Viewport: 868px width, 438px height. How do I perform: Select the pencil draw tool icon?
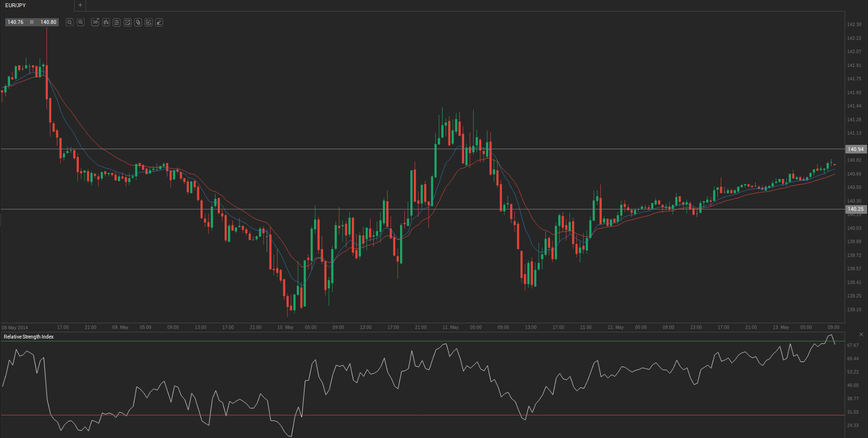(159, 22)
